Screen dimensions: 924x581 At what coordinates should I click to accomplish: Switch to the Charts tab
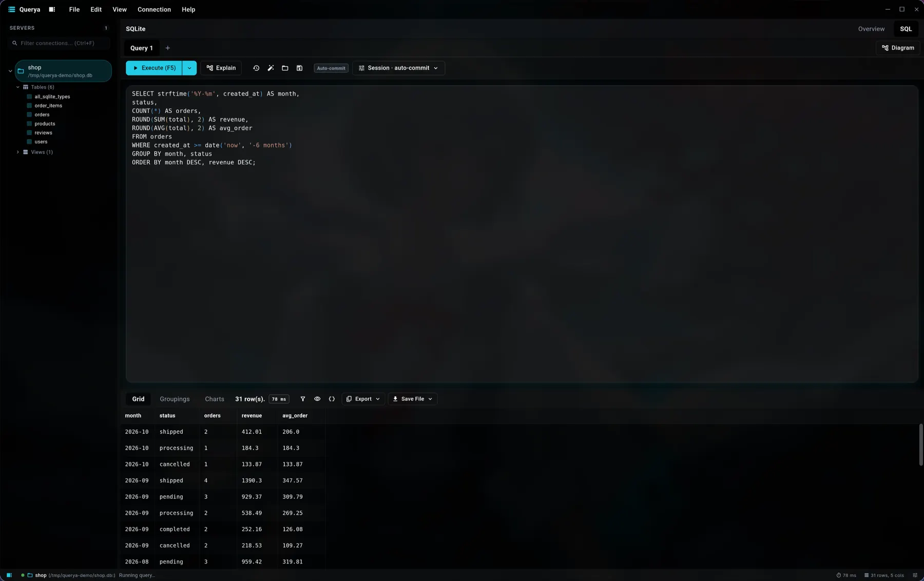[215, 399]
